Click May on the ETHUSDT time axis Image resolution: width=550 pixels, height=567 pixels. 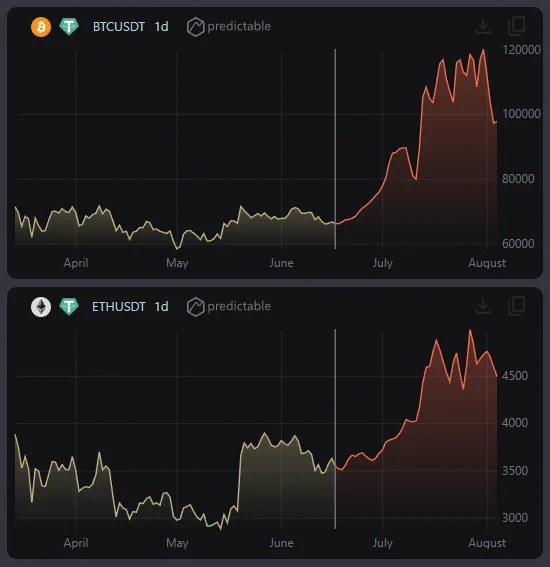(177, 543)
